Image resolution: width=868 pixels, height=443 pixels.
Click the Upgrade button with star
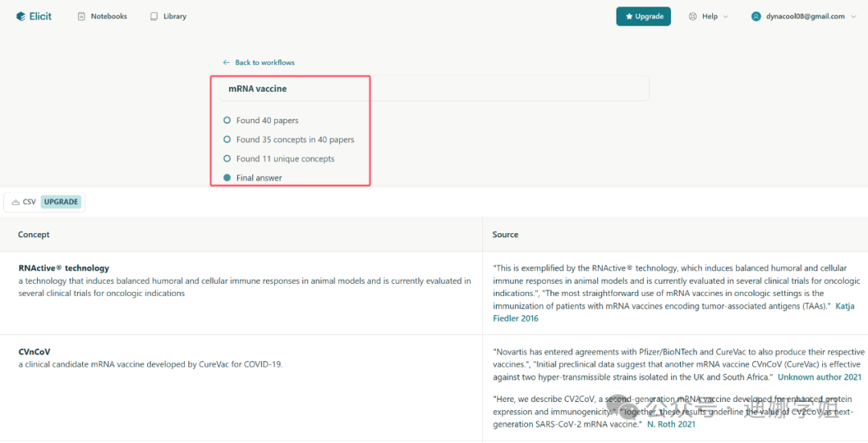pos(643,17)
